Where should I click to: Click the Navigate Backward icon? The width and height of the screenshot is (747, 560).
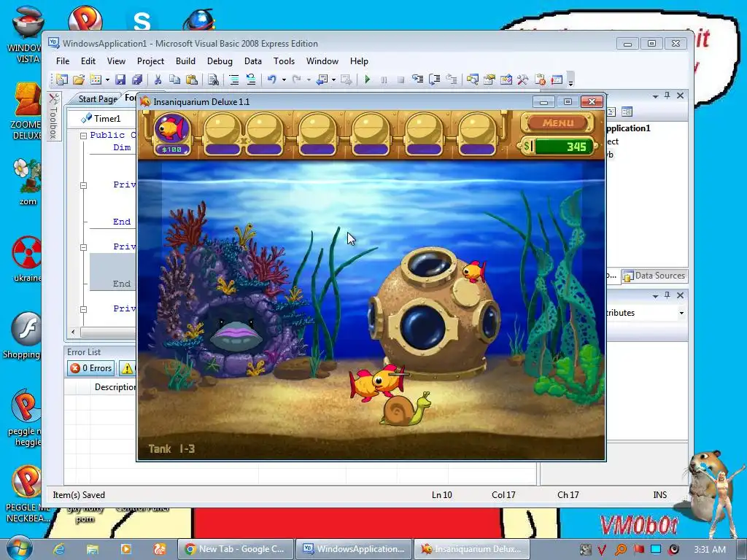322,79
